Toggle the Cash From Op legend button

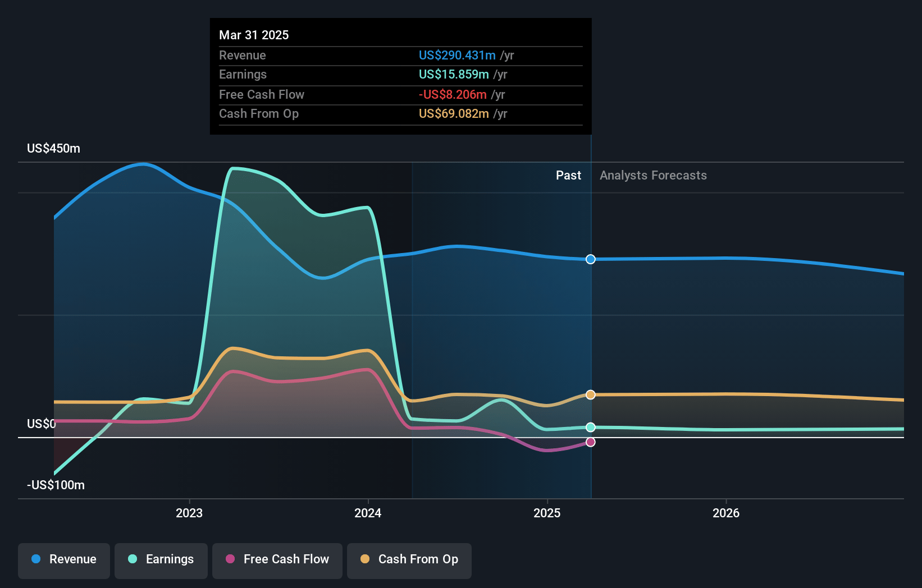[x=409, y=561]
